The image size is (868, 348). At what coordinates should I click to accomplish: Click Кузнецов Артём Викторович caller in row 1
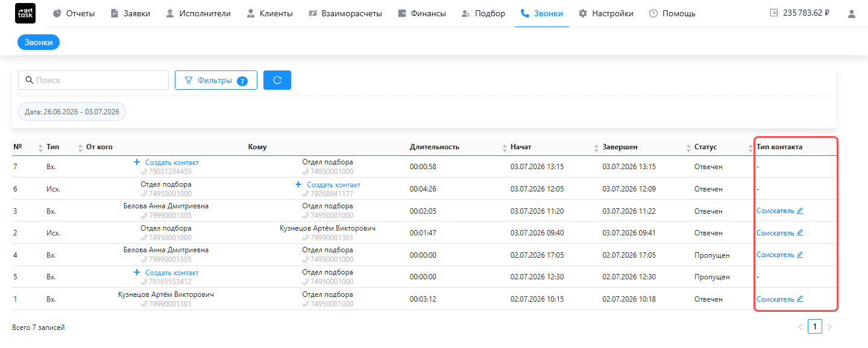(x=166, y=294)
